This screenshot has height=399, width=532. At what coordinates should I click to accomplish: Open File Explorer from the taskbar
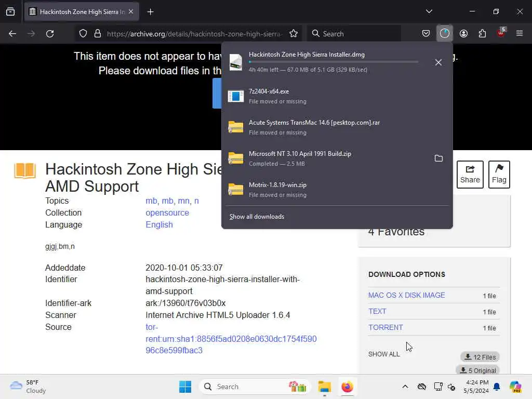tap(324, 387)
